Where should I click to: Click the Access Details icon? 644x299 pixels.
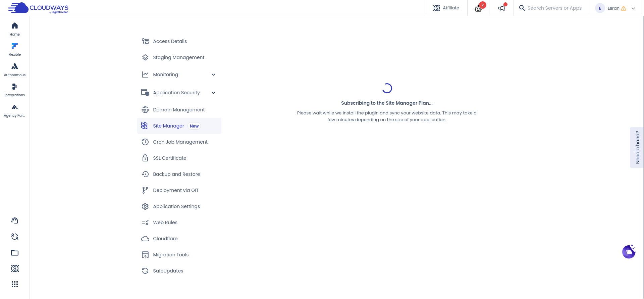(x=145, y=41)
